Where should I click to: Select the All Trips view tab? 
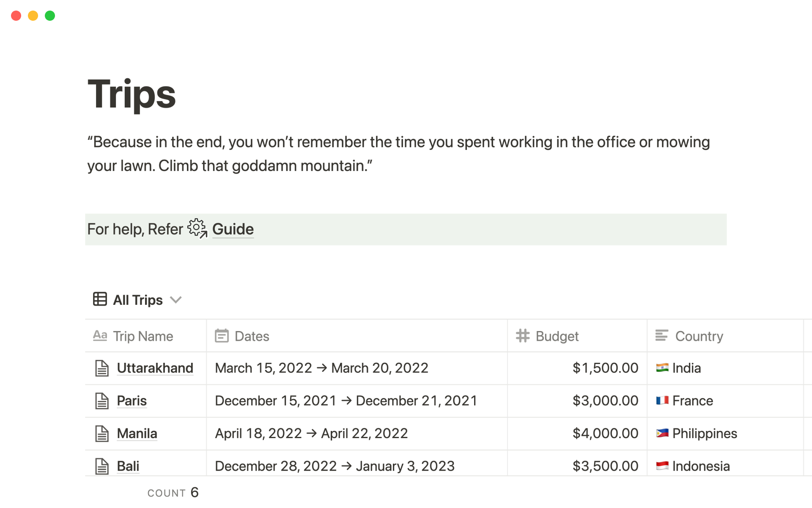[137, 300]
